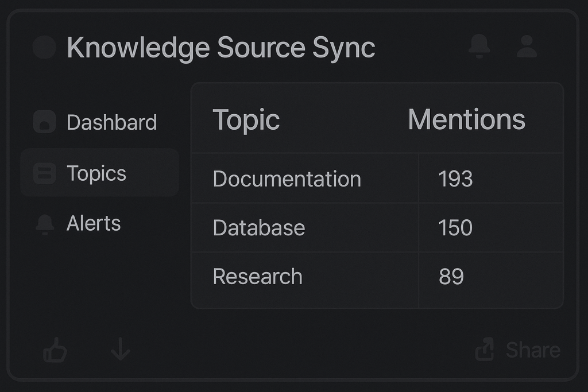Screen dimensions: 588x392
Task: Click the download arrow icon
Action: 121,350
